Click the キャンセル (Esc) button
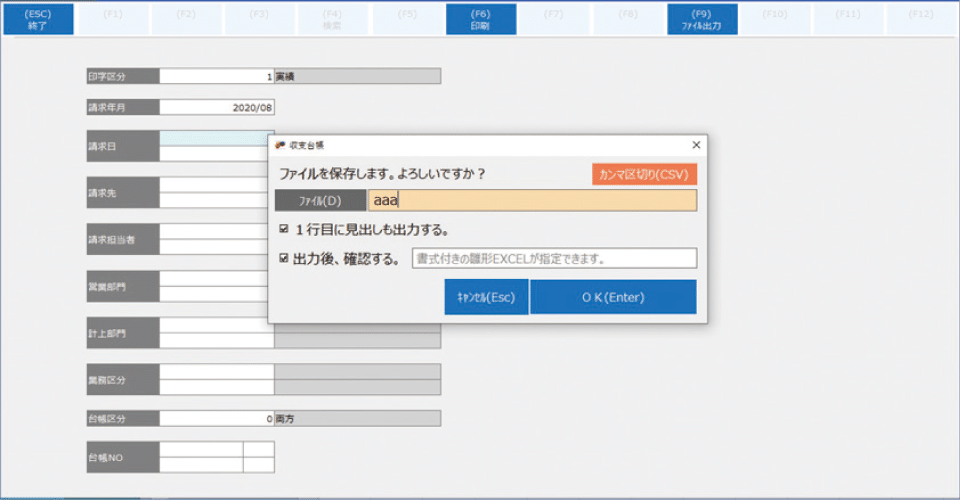The height and width of the screenshot is (500, 960). pyautogui.click(x=486, y=297)
